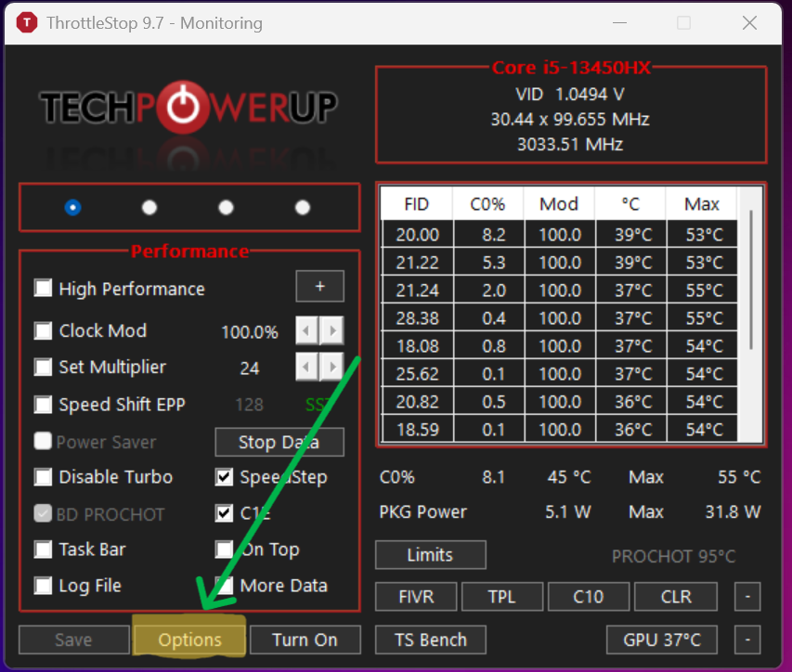Click the FID column header
The height and width of the screenshot is (672, 792).
(417, 204)
